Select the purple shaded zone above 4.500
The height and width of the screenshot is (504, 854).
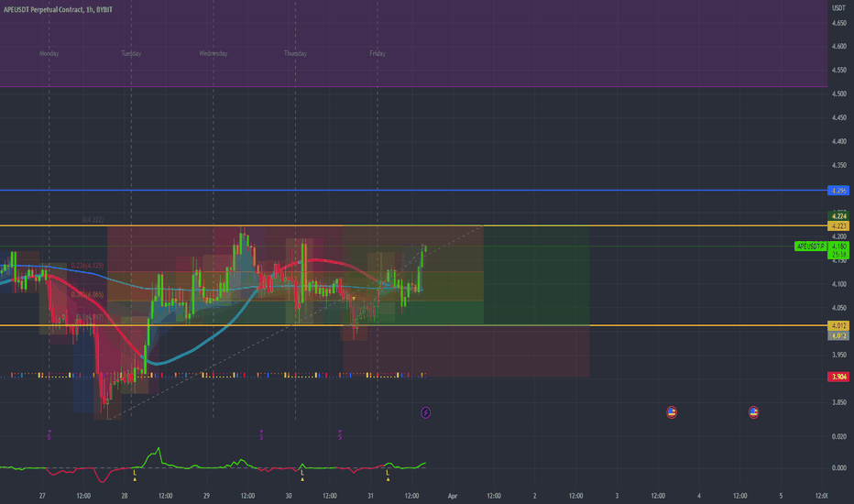click(414, 44)
